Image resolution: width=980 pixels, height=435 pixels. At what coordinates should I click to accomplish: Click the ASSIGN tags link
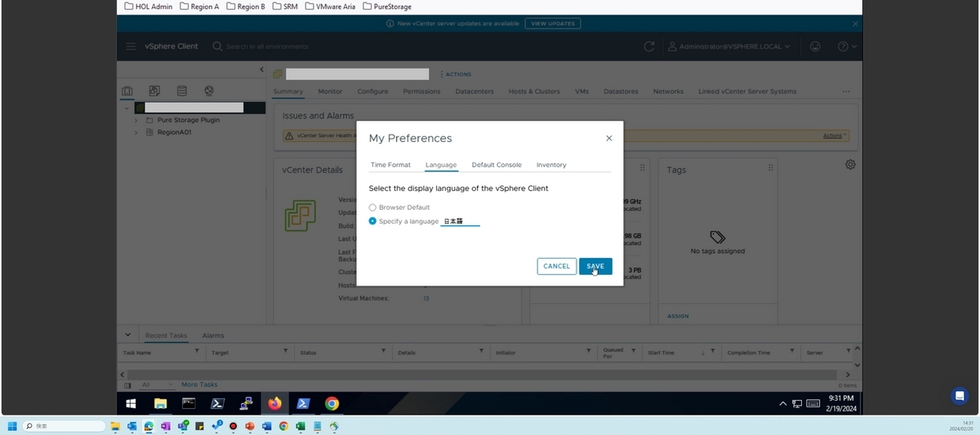(x=678, y=316)
